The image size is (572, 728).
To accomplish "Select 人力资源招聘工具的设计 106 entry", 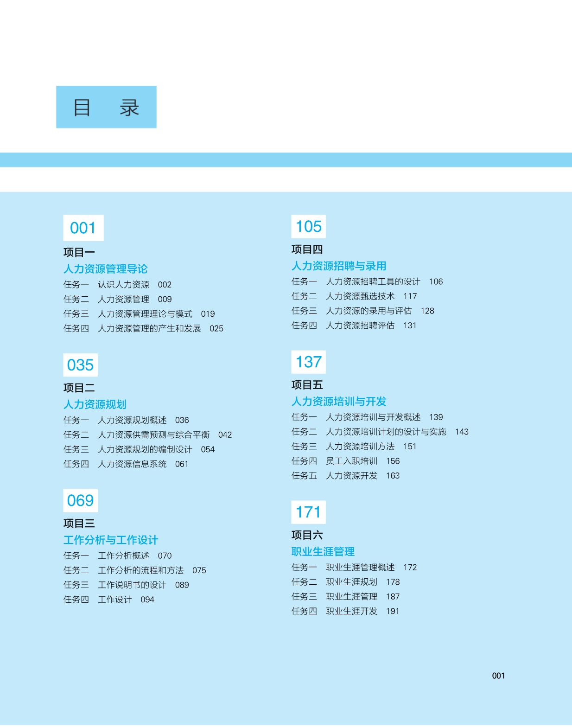I will [367, 281].
